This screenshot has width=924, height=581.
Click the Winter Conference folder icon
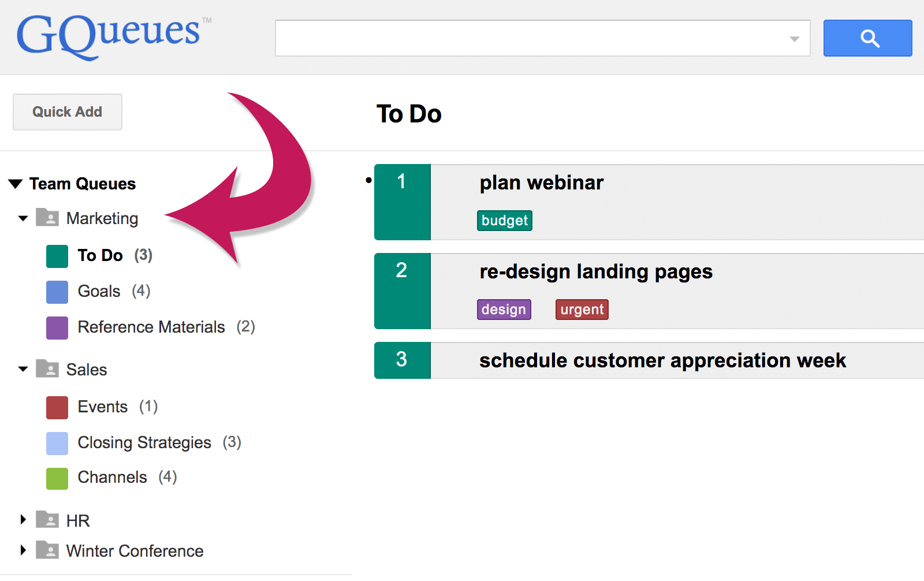pyautogui.click(x=47, y=550)
